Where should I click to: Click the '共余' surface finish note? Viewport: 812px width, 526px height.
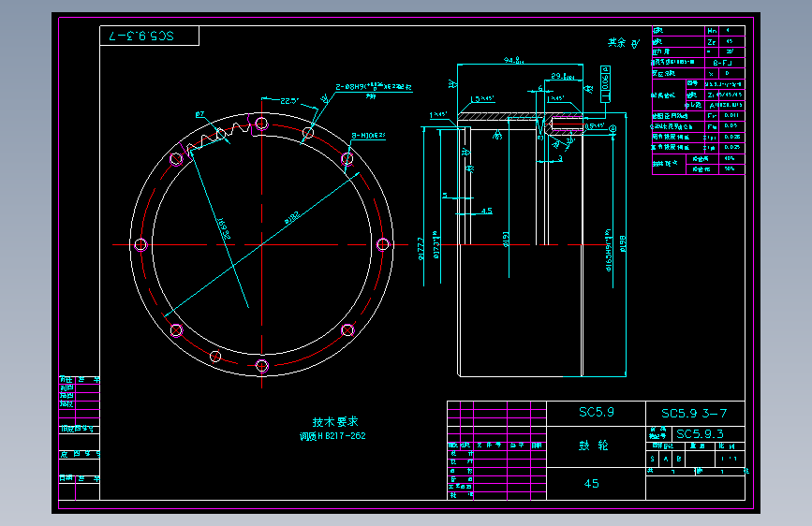[617, 43]
